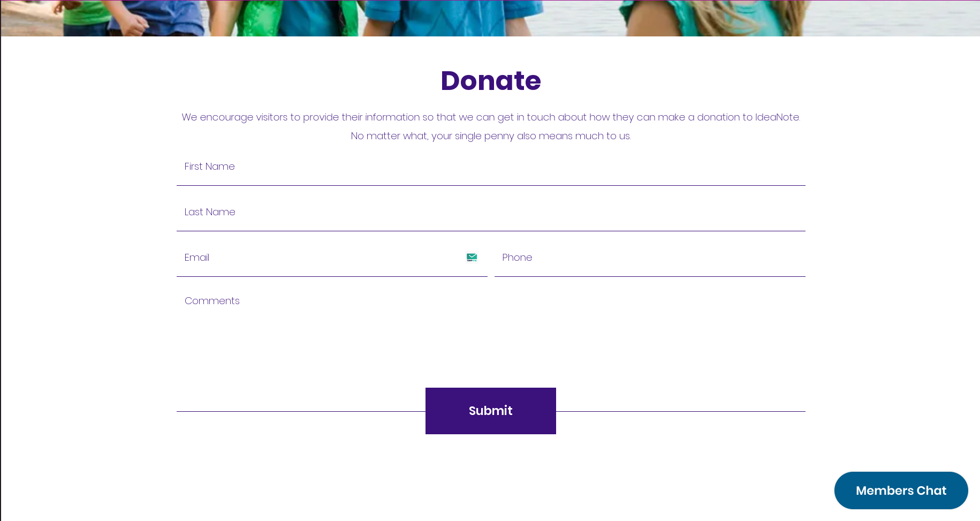Click the 'We encourage visitors' paragraph line
This screenshot has width=980, height=521.
pos(491,117)
